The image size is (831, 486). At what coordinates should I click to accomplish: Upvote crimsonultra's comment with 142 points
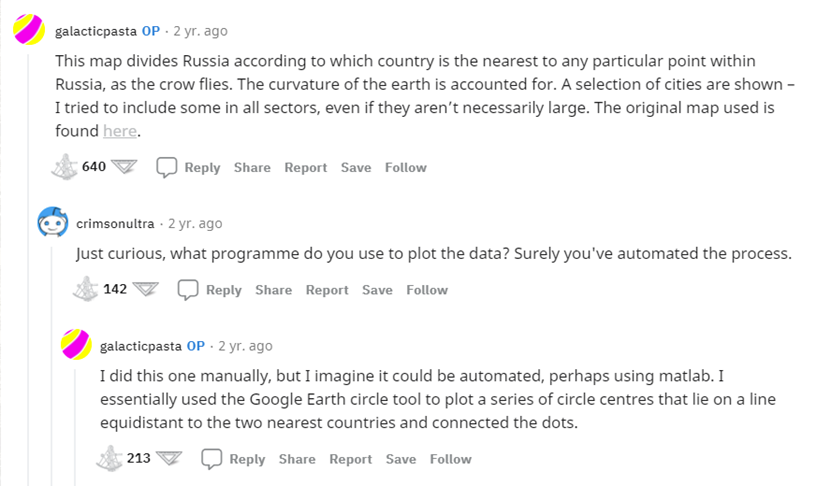click(86, 289)
